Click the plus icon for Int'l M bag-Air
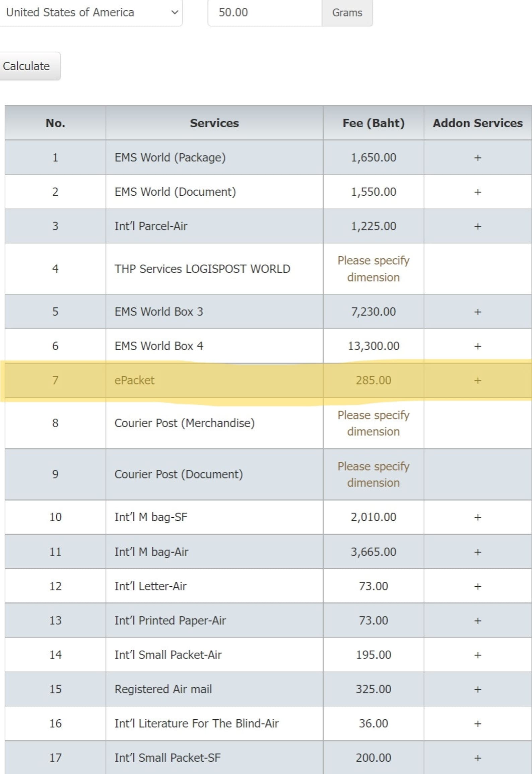532x774 pixels. pos(478,552)
